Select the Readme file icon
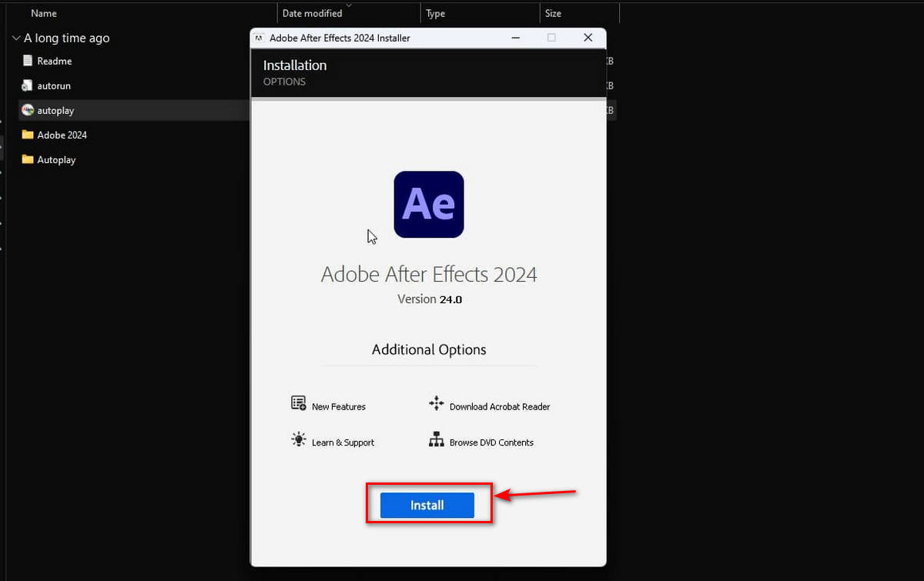The height and width of the screenshot is (581, 924). 28,61
